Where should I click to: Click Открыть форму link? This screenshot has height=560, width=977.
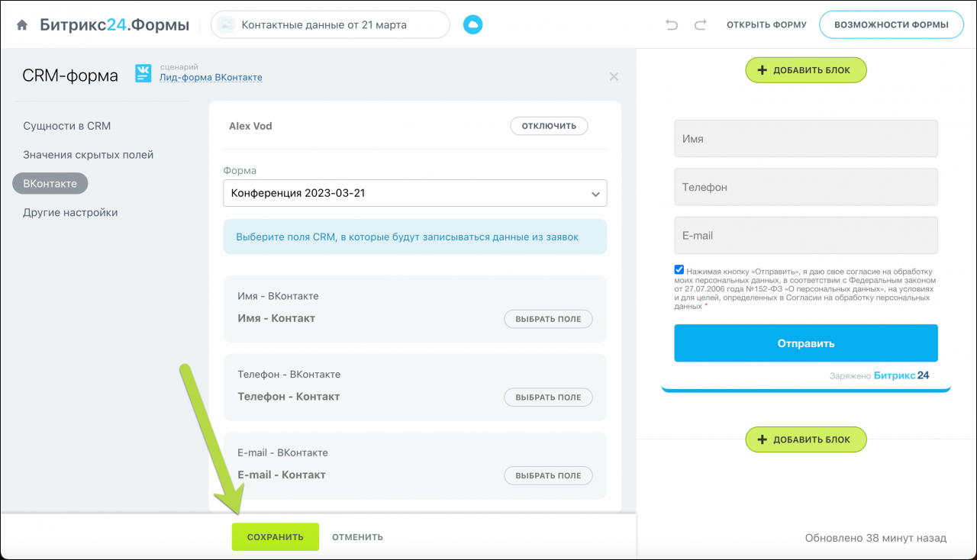pyautogui.click(x=766, y=25)
